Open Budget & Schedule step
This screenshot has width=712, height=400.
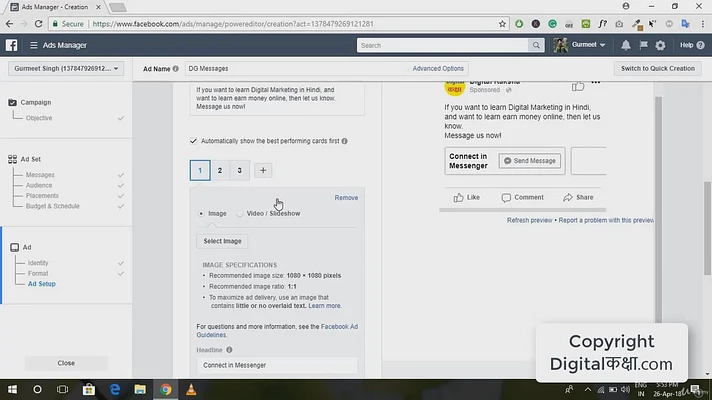point(53,206)
